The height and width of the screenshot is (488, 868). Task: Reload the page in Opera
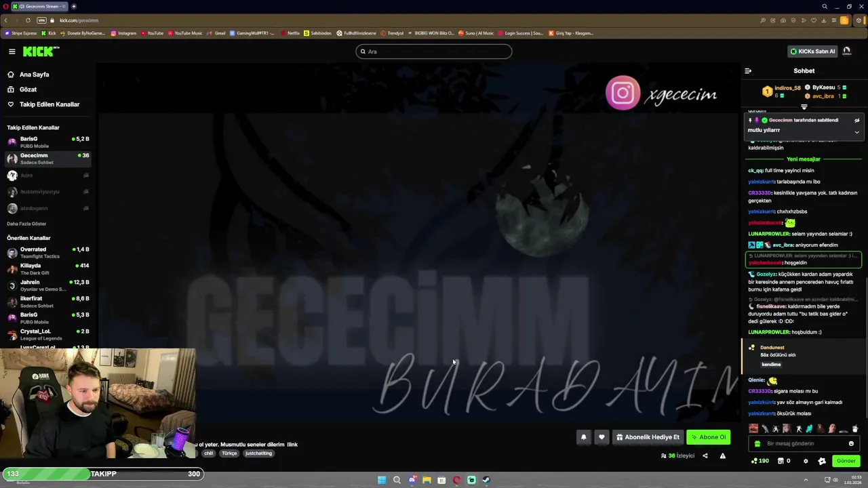(28, 20)
